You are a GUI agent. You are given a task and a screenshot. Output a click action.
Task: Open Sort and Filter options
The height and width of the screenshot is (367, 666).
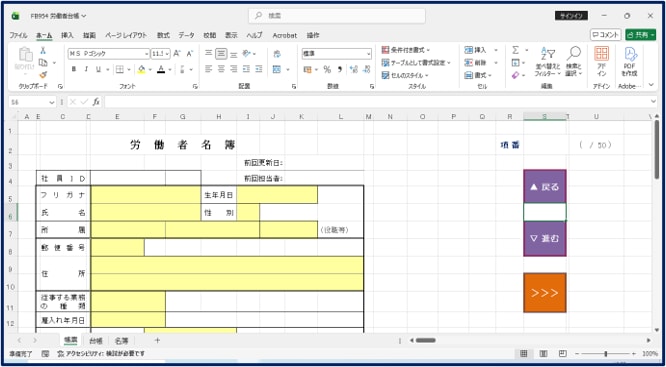(547, 62)
